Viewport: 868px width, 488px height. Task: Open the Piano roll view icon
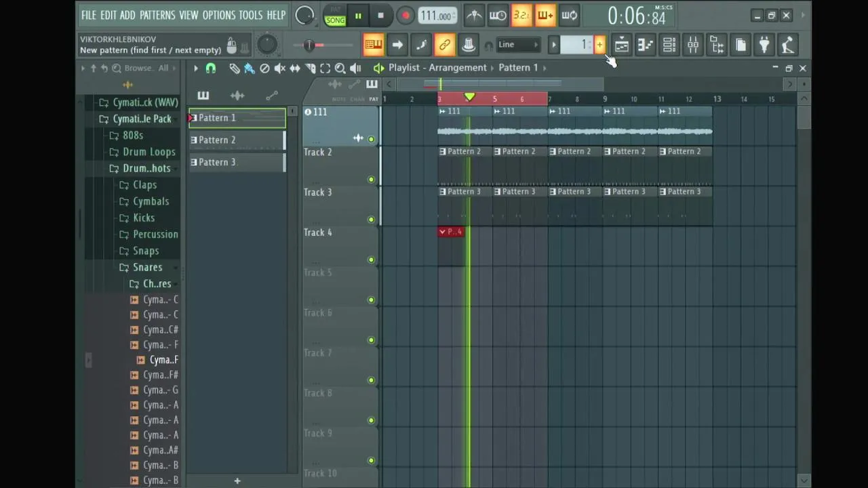pos(645,45)
